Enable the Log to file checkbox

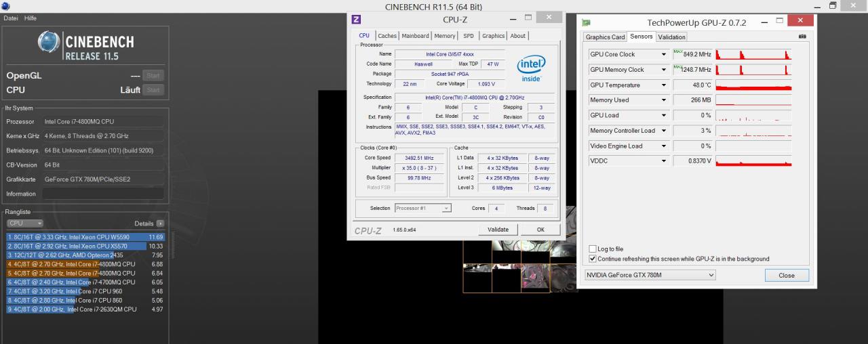point(593,249)
